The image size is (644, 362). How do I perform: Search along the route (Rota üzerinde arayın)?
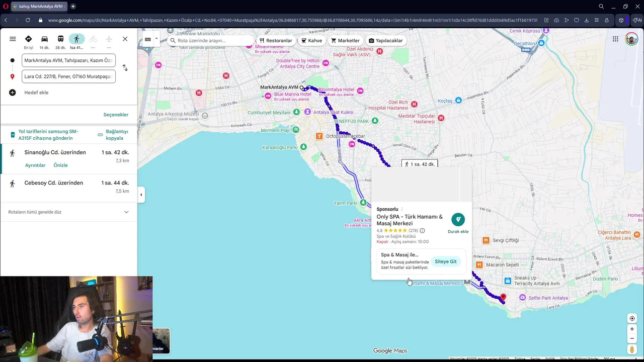[x=211, y=41]
